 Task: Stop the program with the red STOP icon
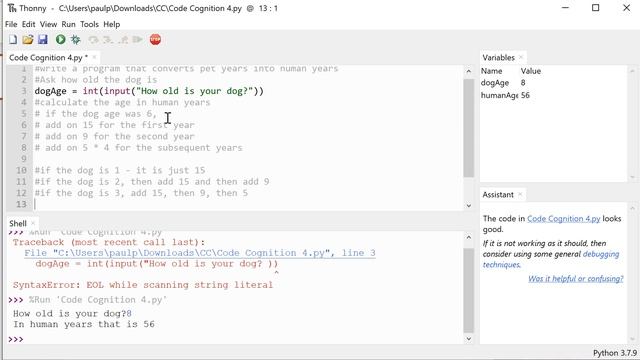(x=155, y=40)
